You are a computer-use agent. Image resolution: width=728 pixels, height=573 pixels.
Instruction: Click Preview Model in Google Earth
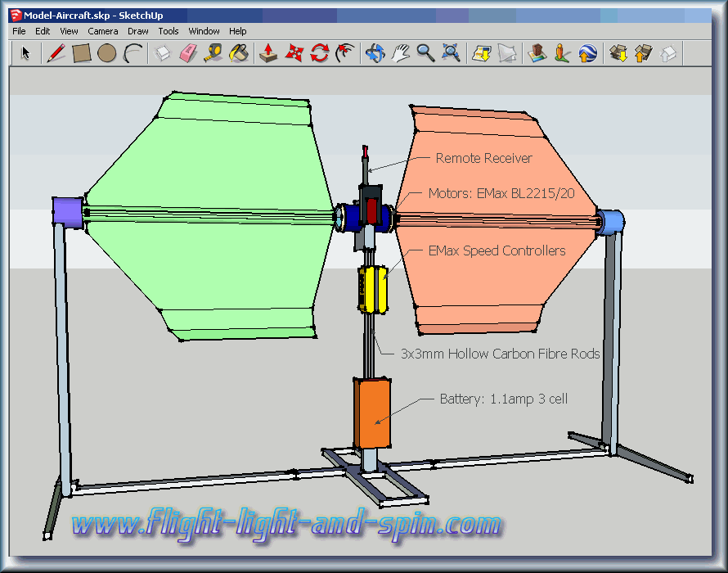point(588,53)
